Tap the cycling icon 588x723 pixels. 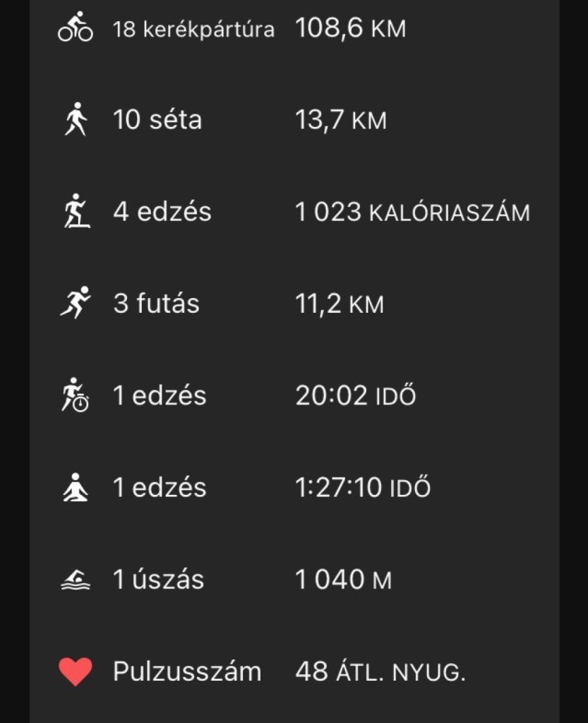point(76,28)
